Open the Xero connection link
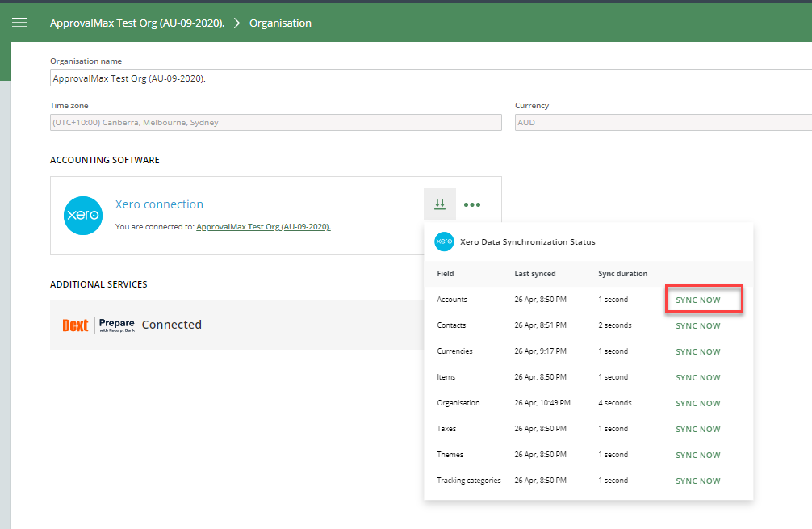The height and width of the screenshot is (529, 812). pos(159,204)
